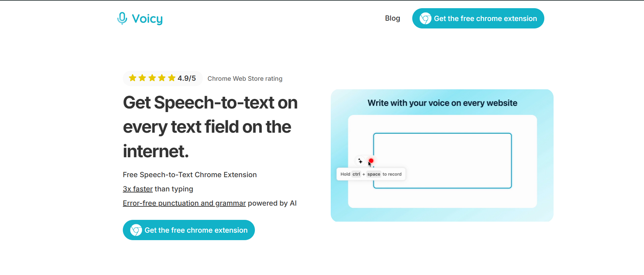644x275 pixels.
Task: Click the red record button in demo
Action: 371,161
